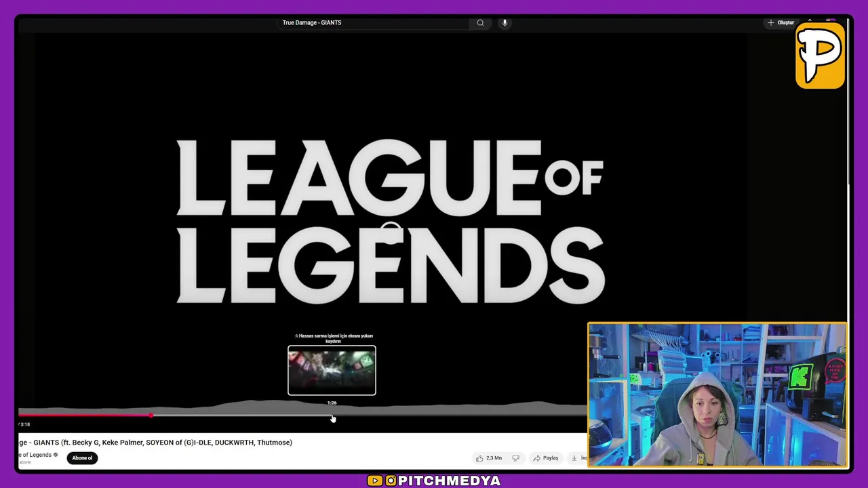Start voice search with microphone icon

(x=505, y=22)
